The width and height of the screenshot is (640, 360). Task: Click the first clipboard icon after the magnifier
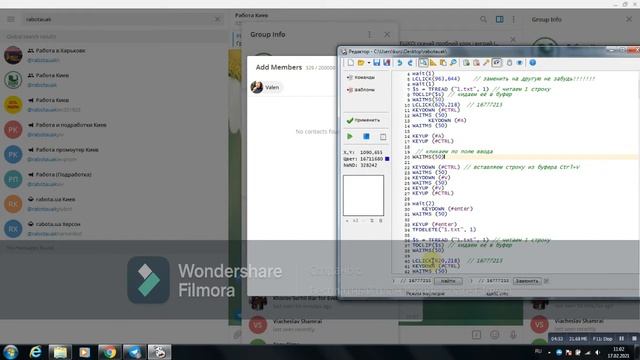(466, 63)
